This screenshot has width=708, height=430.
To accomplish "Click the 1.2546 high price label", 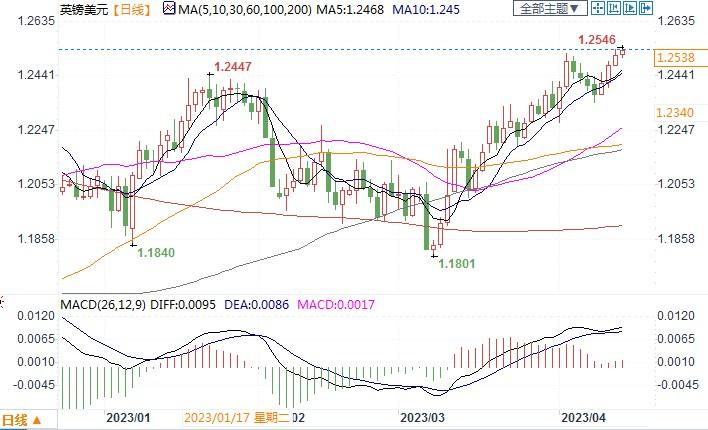I will [x=598, y=39].
